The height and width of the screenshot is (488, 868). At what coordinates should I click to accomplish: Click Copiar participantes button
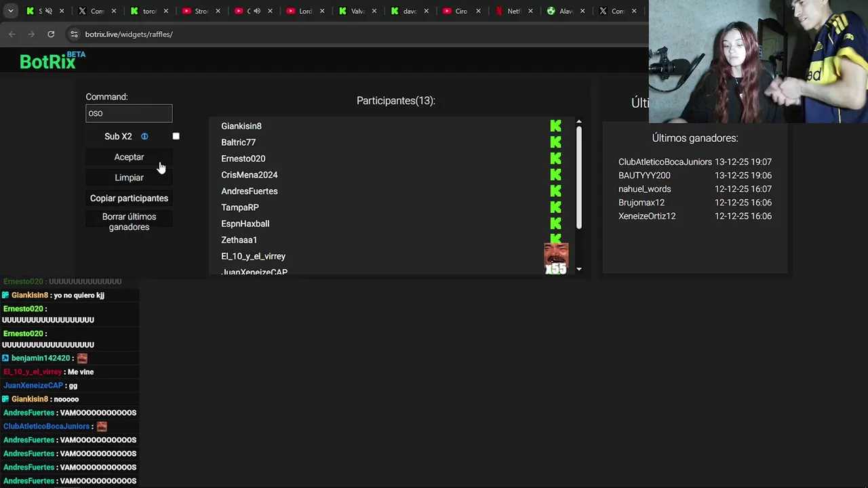(x=129, y=198)
